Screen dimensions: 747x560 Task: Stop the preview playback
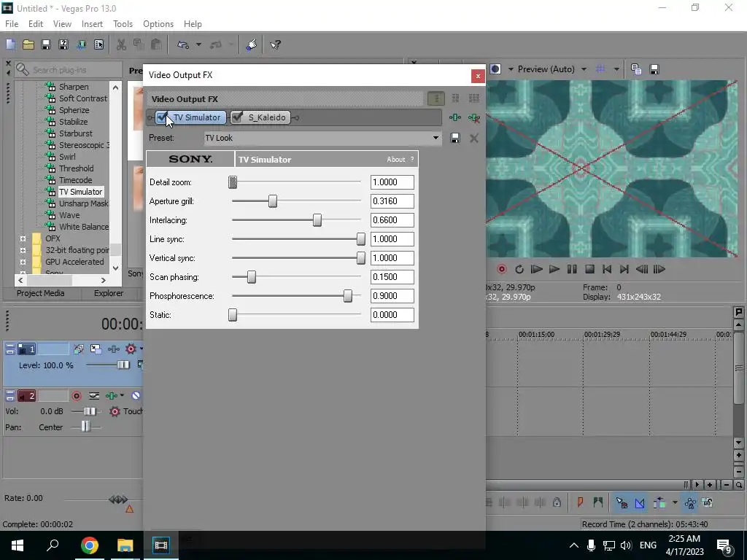[x=589, y=269]
